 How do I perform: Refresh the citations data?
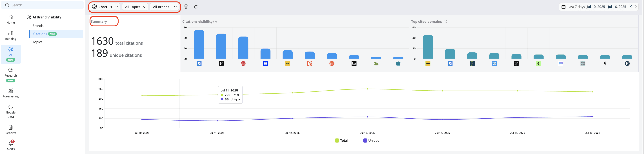196,7
